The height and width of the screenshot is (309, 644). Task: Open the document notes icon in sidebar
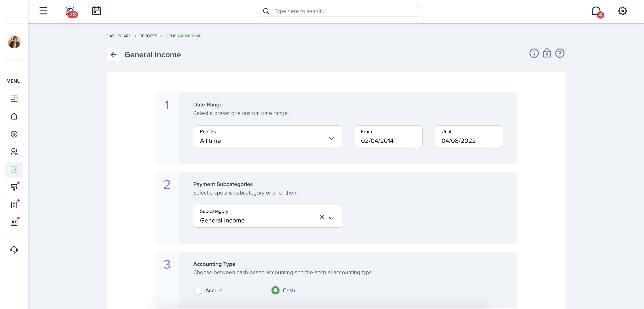coord(15,205)
